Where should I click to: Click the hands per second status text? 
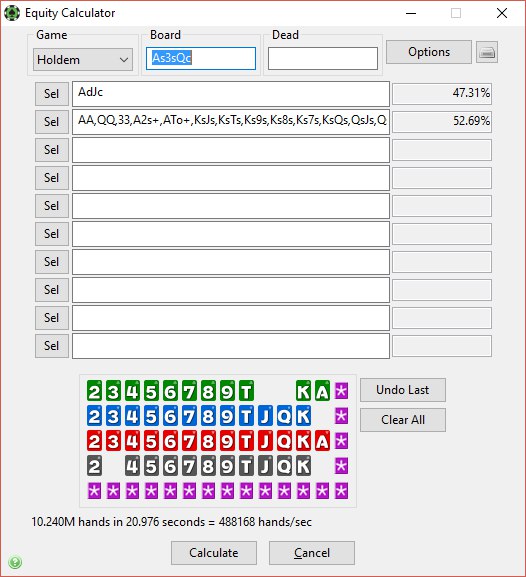[172, 522]
